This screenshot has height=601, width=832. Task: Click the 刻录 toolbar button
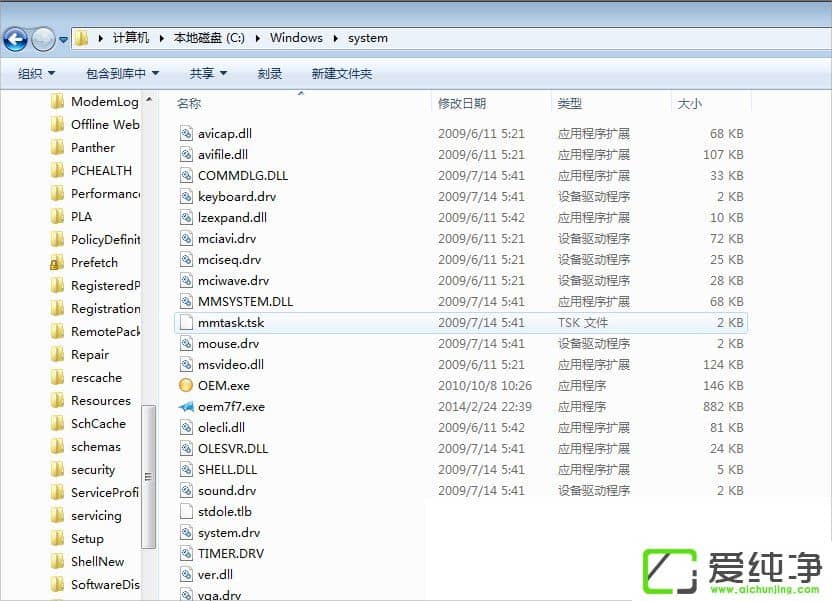click(x=270, y=73)
